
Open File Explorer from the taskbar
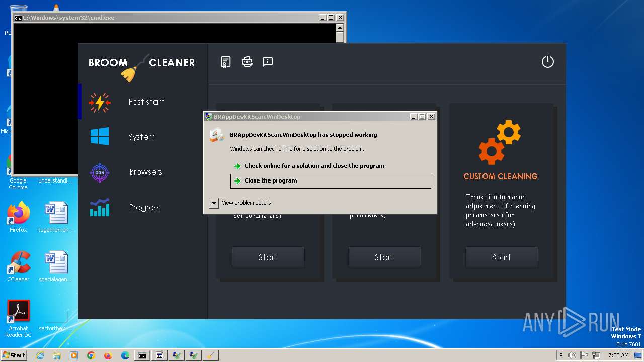(x=57, y=355)
